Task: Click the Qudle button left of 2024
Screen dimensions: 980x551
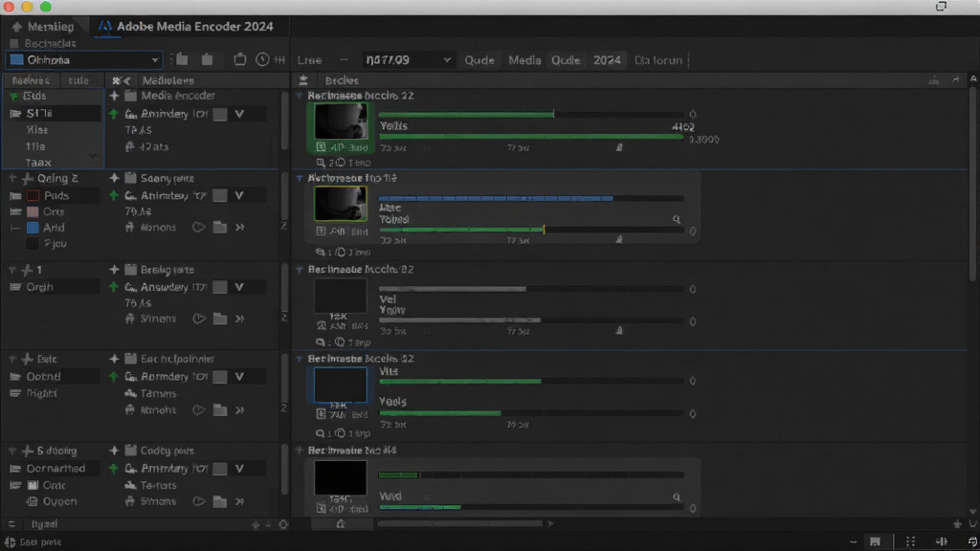Action: 566,60
